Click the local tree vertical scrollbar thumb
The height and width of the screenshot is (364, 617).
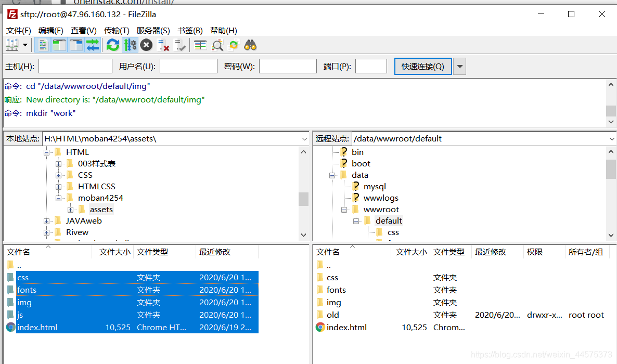[303, 199]
